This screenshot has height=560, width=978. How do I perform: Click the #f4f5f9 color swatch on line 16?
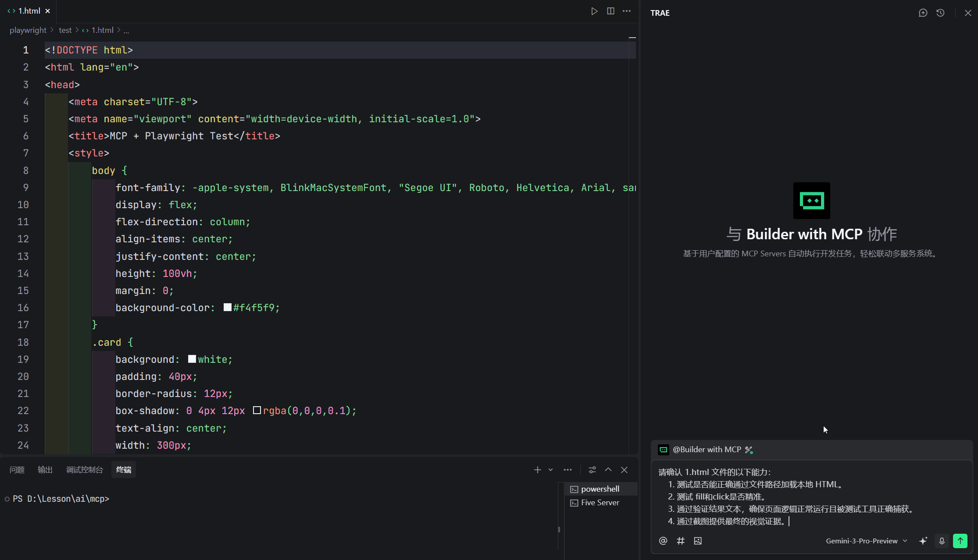pos(228,307)
